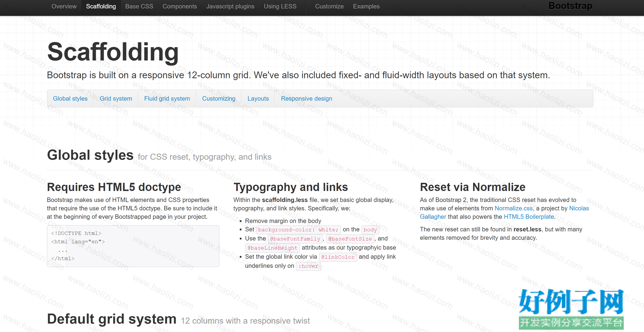Click the bold scaffolding.less text
This screenshot has height=332, width=644.
[x=284, y=200]
